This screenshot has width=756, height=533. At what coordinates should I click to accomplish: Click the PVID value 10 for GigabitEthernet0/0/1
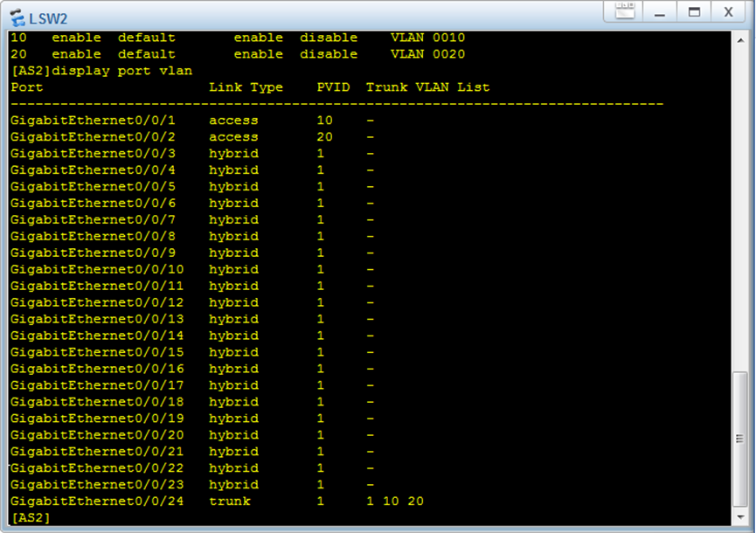pyautogui.click(x=324, y=121)
